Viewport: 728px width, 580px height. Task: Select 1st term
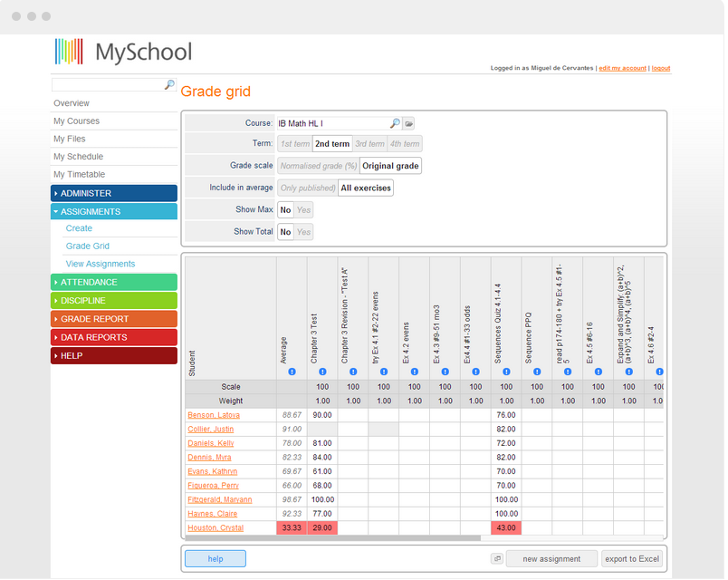(295, 144)
